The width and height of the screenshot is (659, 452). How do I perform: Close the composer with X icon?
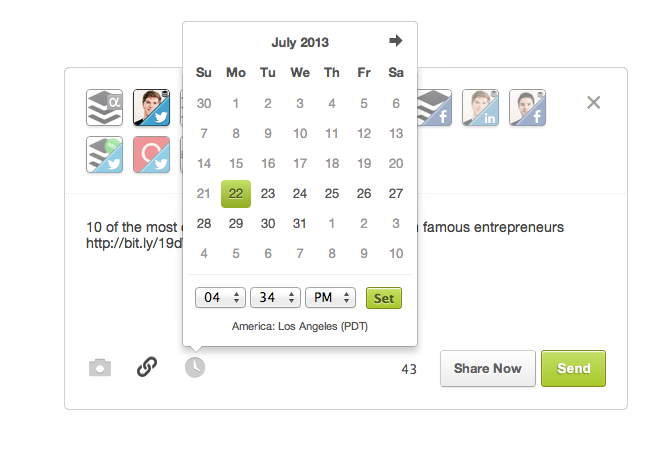tap(593, 102)
